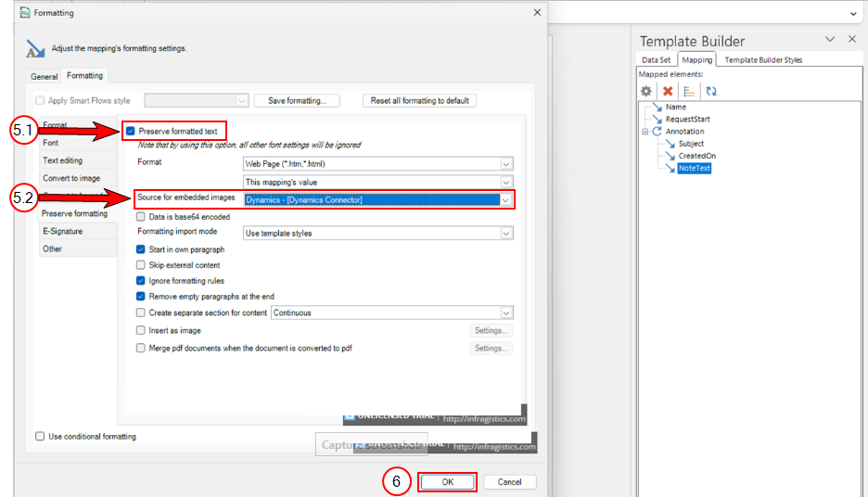The image size is (868, 497).
Task: Close the Formatting dialog window
Action: [537, 12]
